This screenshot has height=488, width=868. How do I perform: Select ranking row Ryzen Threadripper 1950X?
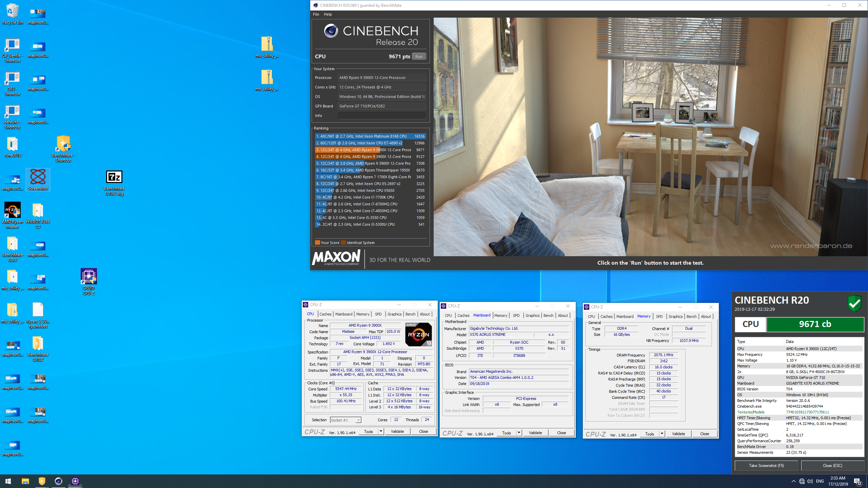tap(370, 170)
